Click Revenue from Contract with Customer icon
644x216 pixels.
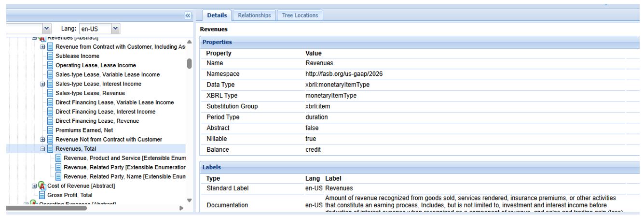point(51,47)
